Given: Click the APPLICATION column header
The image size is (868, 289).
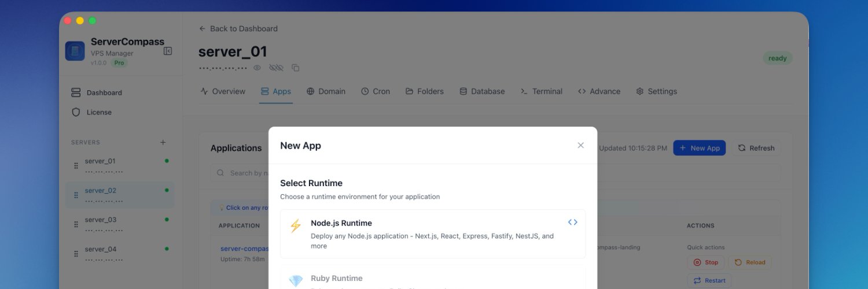Looking at the screenshot, I should click(239, 225).
